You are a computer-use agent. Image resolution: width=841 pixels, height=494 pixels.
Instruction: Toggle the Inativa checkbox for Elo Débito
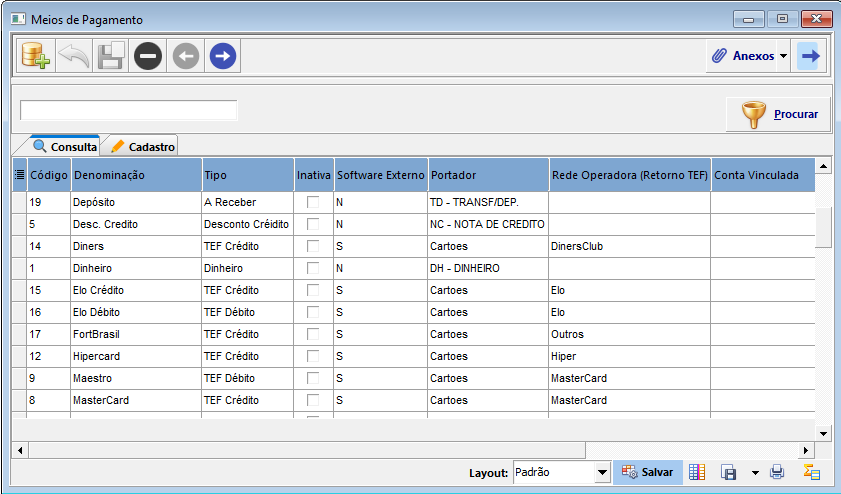[313, 312]
